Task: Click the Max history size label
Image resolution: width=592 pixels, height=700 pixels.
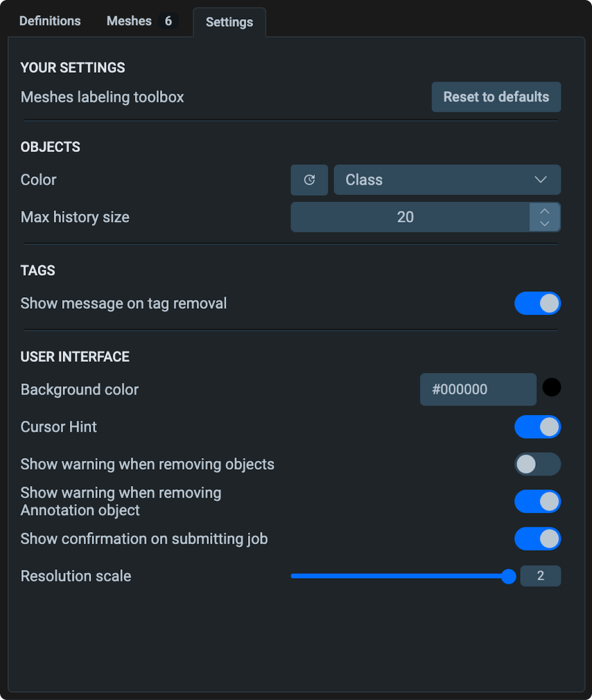Action: 75,217
